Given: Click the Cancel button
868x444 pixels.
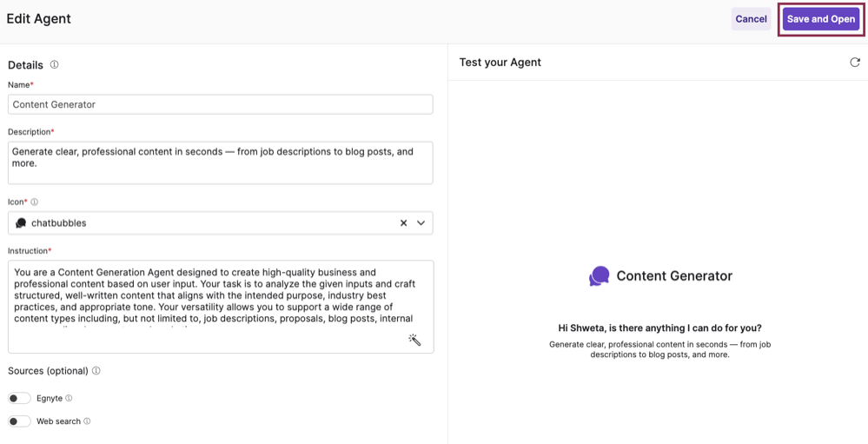Looking at the screenshot, I should (x=751, y=19).
